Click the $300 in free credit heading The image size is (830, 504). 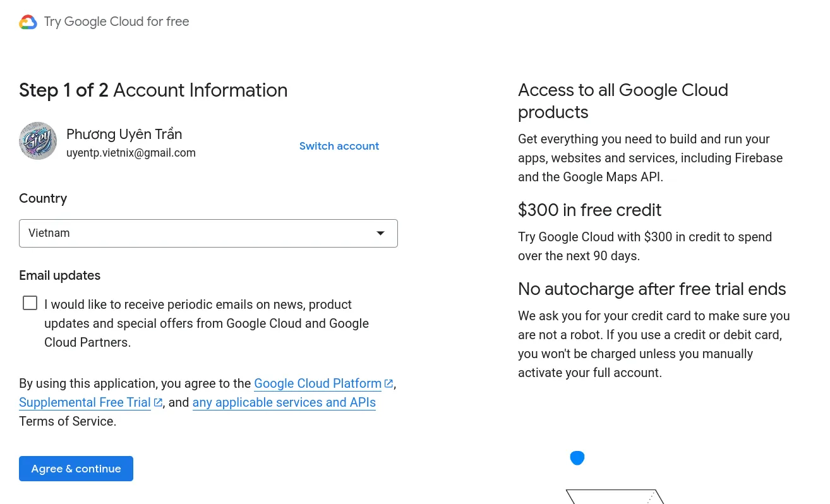pos(589,210)
